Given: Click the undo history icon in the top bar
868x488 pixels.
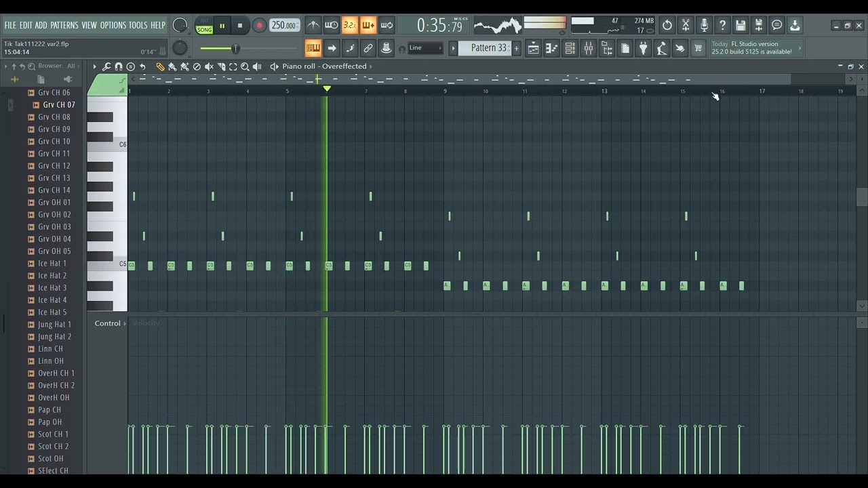Looking at the screenshot, I should [x=667, y=26].
